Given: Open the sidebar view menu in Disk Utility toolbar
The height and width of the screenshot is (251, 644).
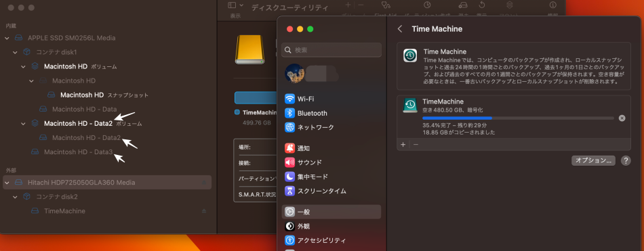Looking at the screenshot, I should click(x=235, y=5).
